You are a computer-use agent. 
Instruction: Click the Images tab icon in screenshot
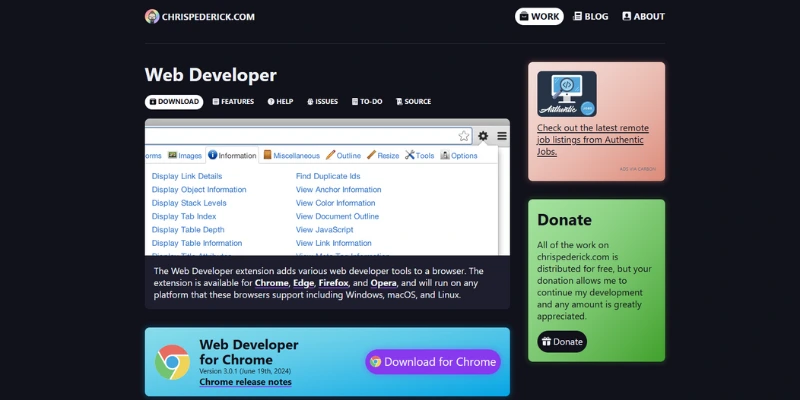(x=172, y=155)
